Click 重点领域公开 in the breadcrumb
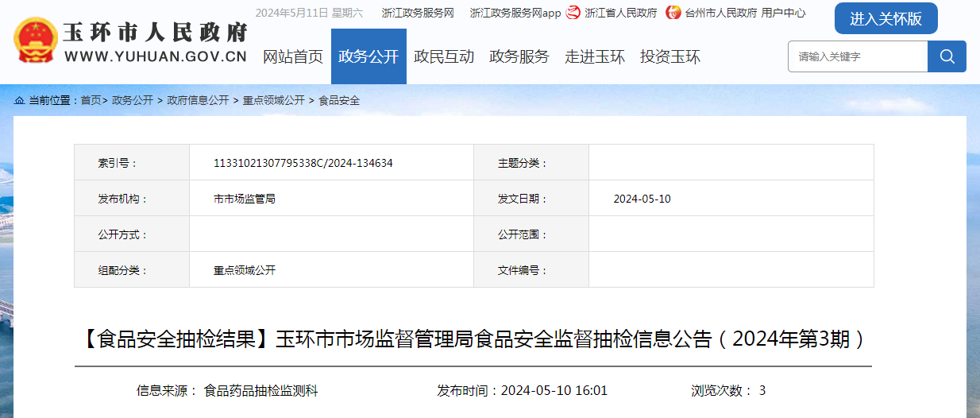The image size is (980, 418). (273, 100)
